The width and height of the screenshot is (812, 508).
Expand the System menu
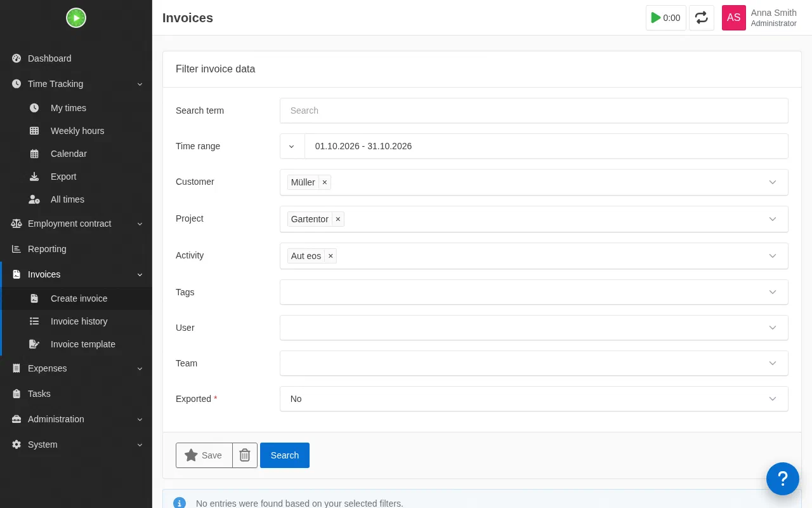pyautogui.click(x=76, y=444)
